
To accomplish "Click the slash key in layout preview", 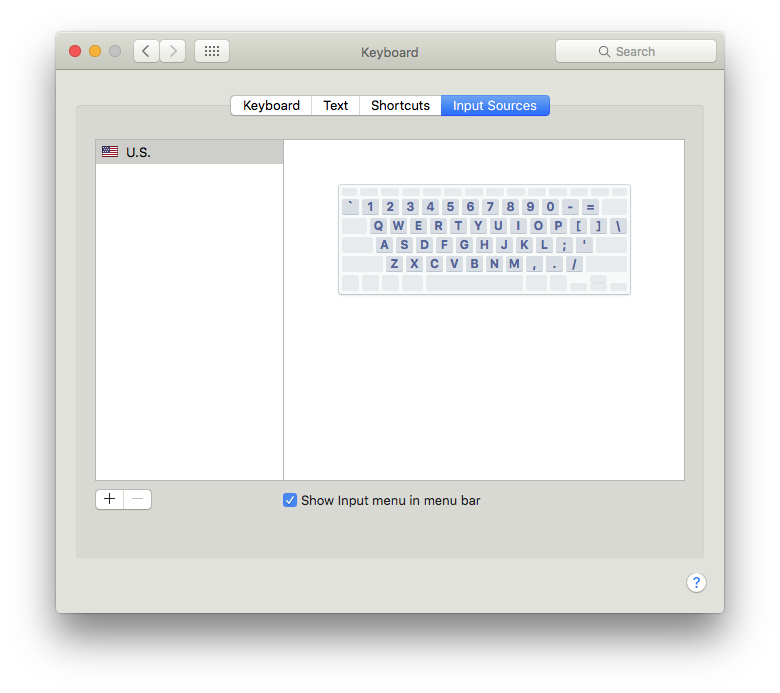I will pos(574,264).
